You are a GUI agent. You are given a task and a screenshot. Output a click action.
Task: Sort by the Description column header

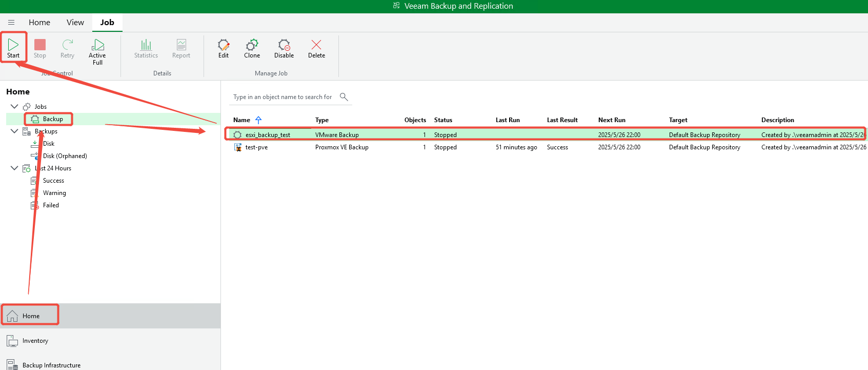[777, 120]
